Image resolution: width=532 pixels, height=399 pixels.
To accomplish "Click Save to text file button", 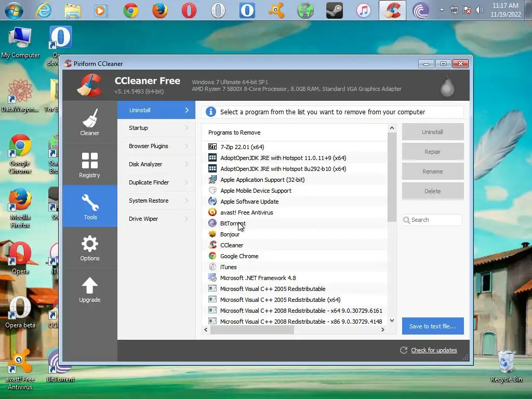I will tap(433, 326).
